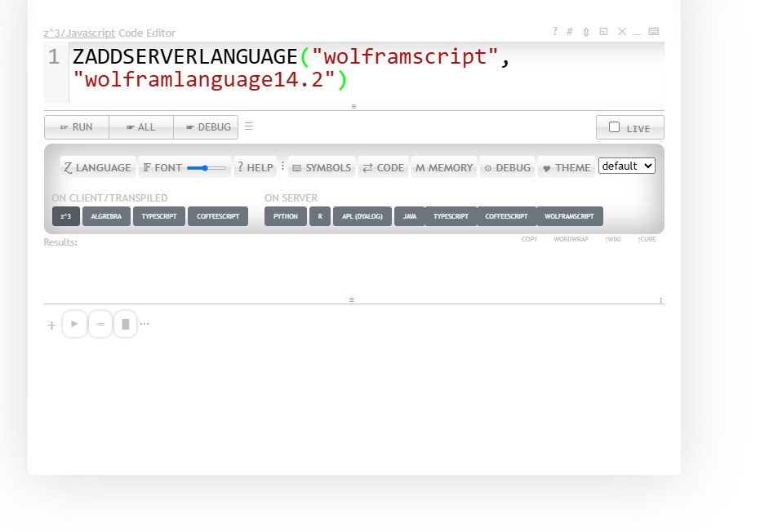Open the theme dropdown showing default
The height and width of the screenshot is (532, 769).
click(x=626, y=166)
